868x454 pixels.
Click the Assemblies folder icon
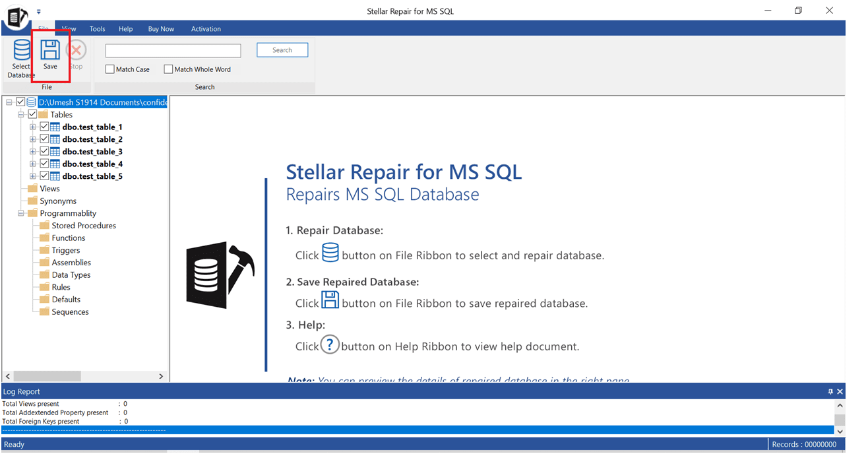tap(44, 263)
